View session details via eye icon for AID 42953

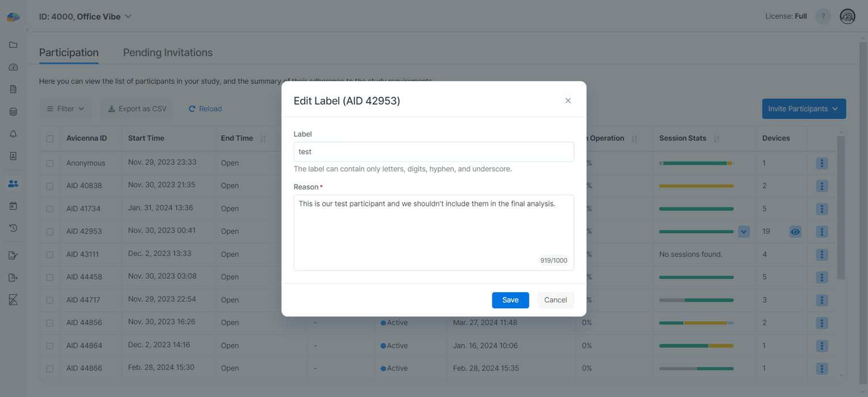(795, 231)
